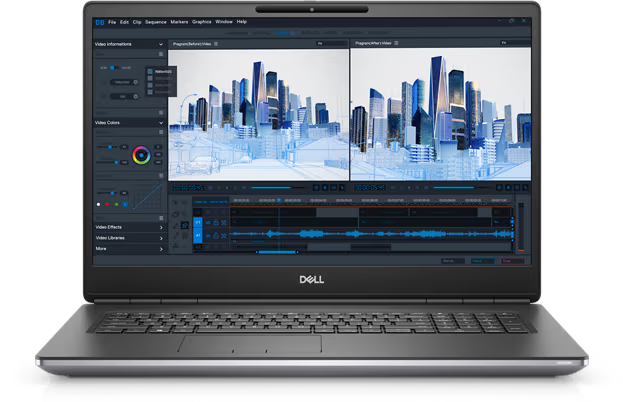Collapse the Video Colors panel
Viewport: 623px width, 402px height.
pos(161,123)
